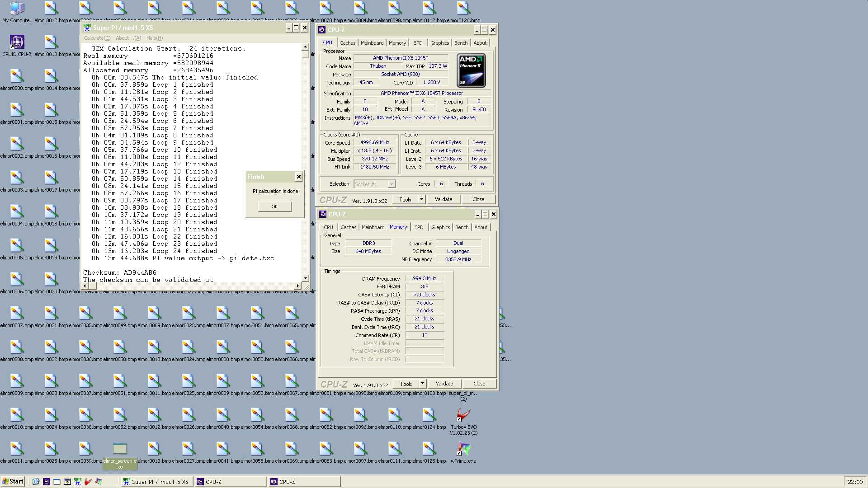Select elmor0001.bmp file icon on desktop

pos(17,113)
